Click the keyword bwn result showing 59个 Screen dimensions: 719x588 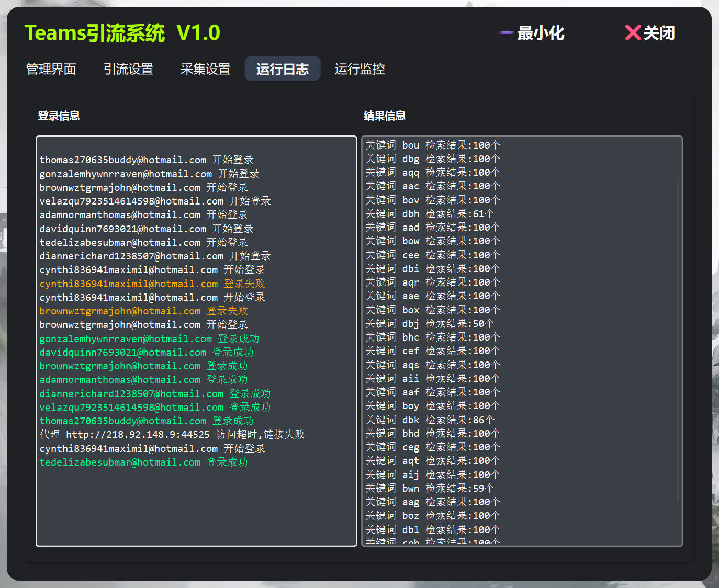point(429,488)
